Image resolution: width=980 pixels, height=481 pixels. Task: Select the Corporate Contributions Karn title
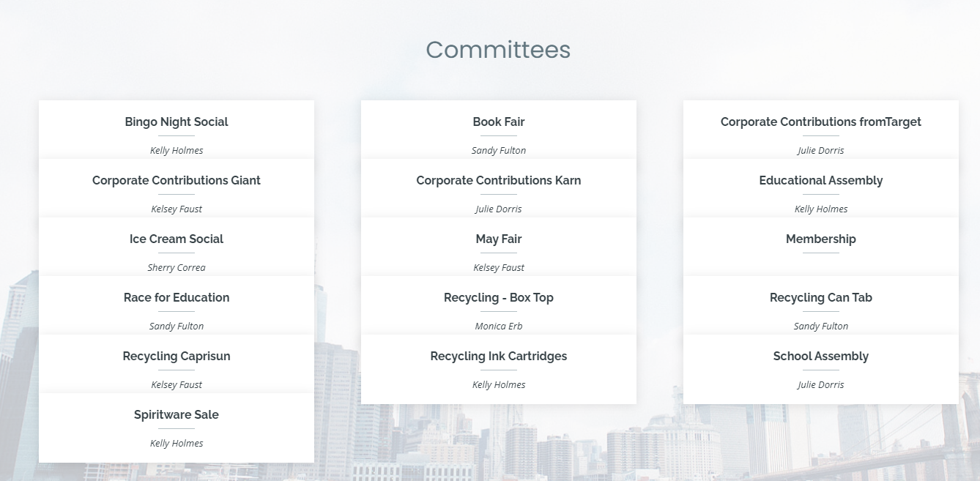(499, 180)
